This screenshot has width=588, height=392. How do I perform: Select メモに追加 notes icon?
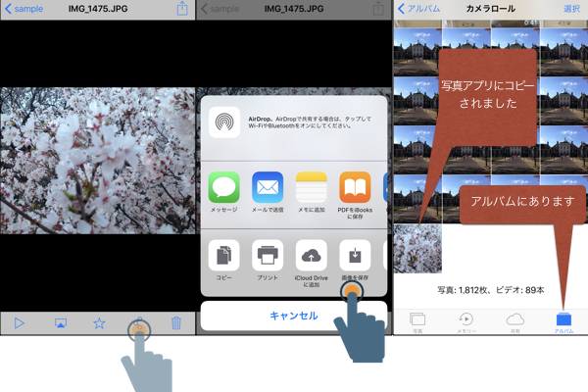[312, 187]
